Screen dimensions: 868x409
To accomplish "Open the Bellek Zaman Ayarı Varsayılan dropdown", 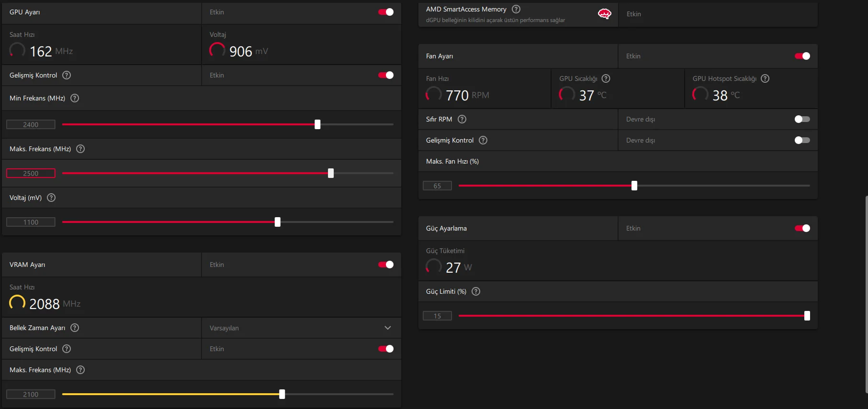I will [301, 328].
